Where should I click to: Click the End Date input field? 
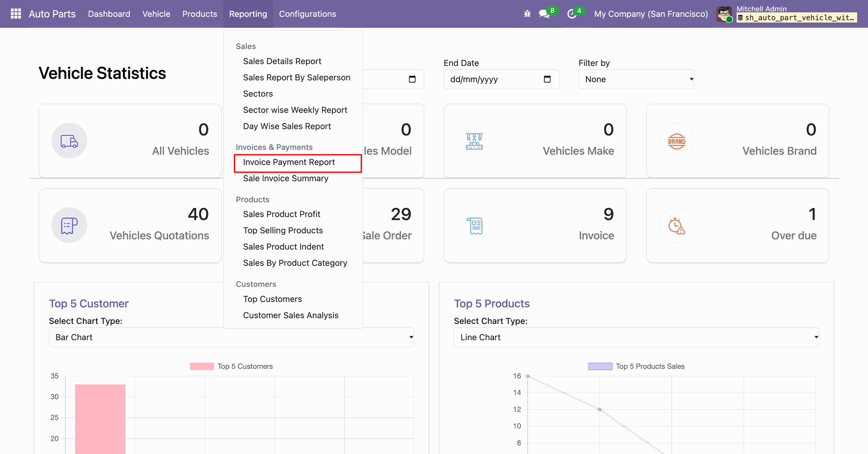501,79
